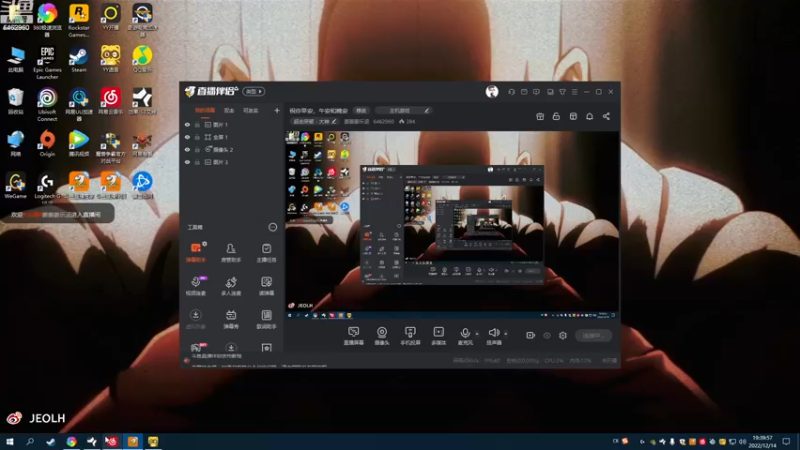Open the 视频连麦 tool
Image resolution: width=800 pixels, height=450 pixels.
tap(195, 286)
